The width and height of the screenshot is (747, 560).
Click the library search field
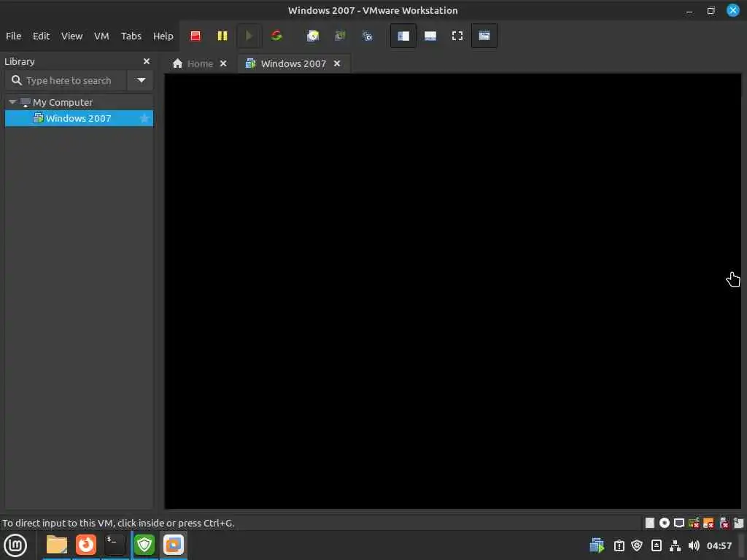click(66, 80)
